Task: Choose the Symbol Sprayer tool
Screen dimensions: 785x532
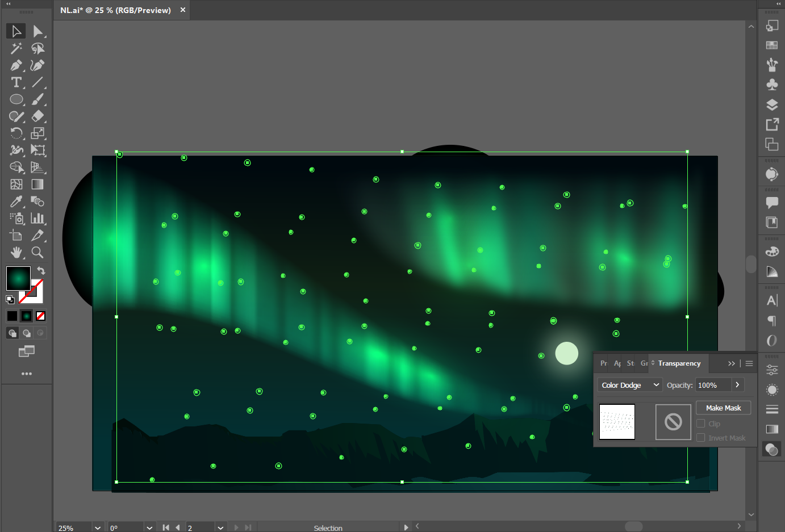Action: (x=16, y=219)
